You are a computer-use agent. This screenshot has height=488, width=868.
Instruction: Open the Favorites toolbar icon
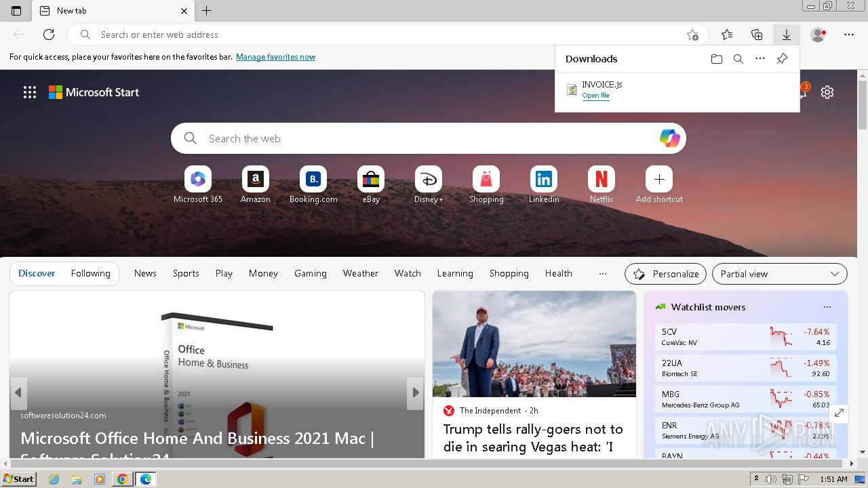click(x=727, y=35)
